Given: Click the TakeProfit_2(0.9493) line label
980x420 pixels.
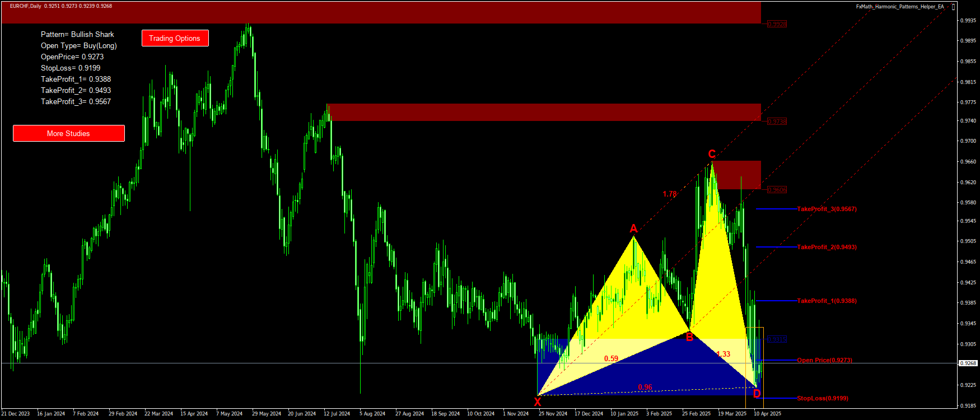Looking at the screenshot, I should pyautogui.click(x=827, y=247).
